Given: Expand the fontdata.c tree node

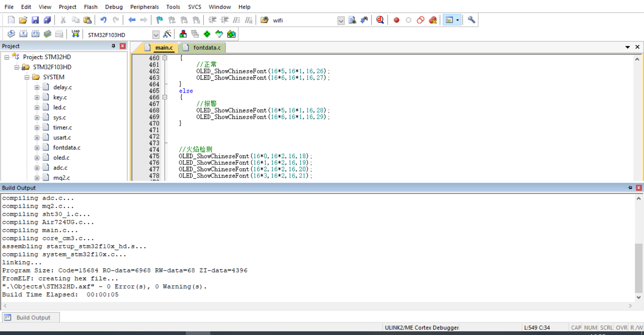Looking at the screenshot, I should (37, 148).
